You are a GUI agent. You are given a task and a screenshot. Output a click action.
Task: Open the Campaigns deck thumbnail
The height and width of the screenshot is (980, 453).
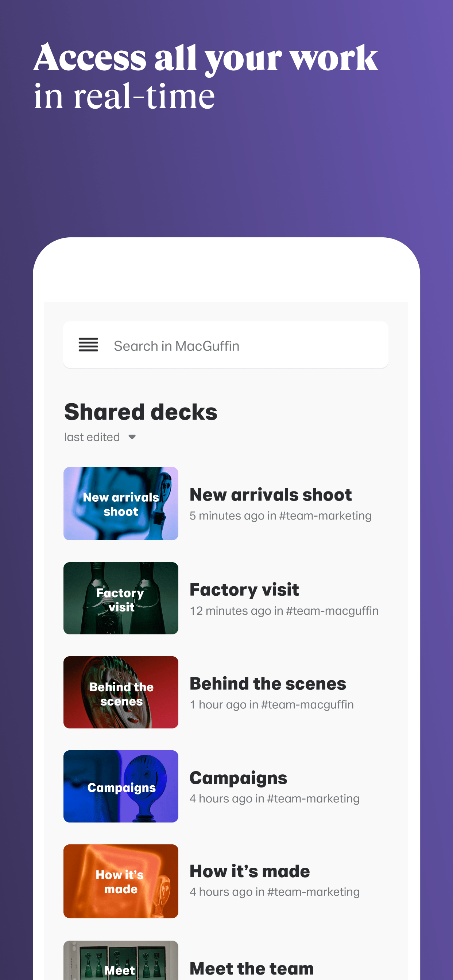click(121, 786)
